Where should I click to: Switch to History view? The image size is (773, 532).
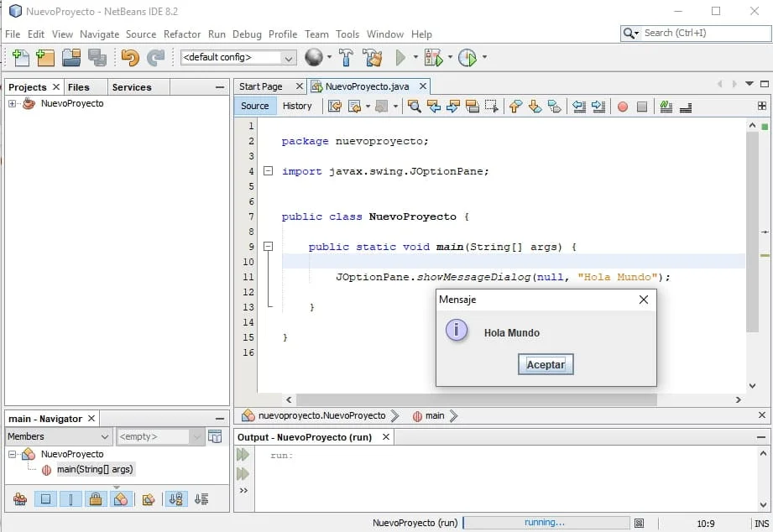(x=297, y=106)
